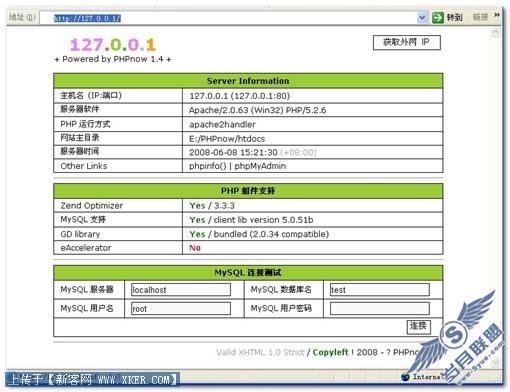Click the MySQL 用户名 root field

click(181, 309)
